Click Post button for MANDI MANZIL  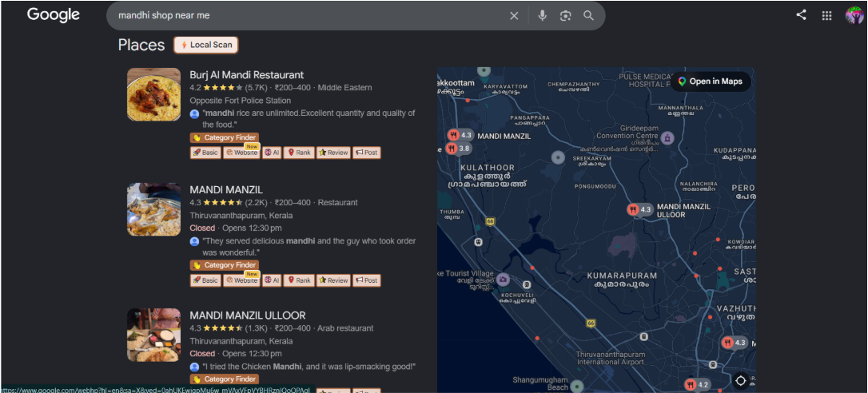[x=367, y=280]
